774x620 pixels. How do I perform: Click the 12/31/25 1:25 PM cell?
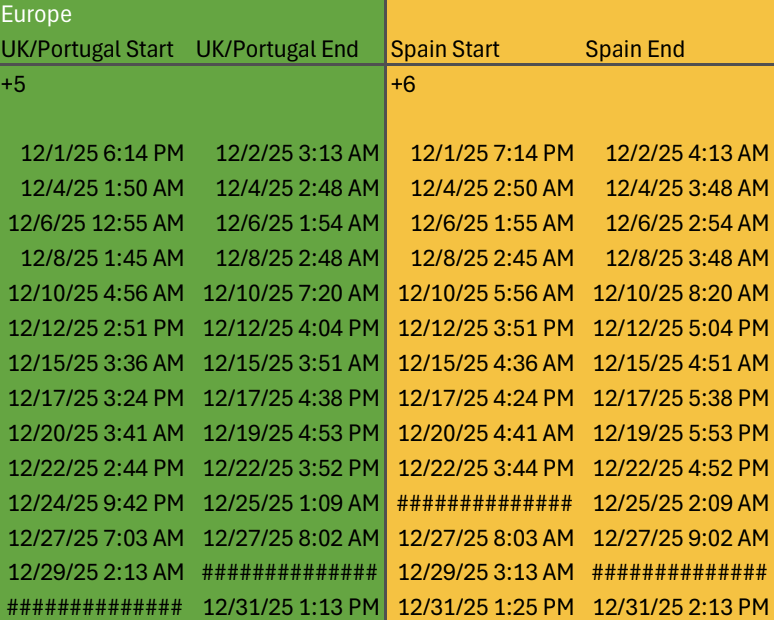(486, 607)
